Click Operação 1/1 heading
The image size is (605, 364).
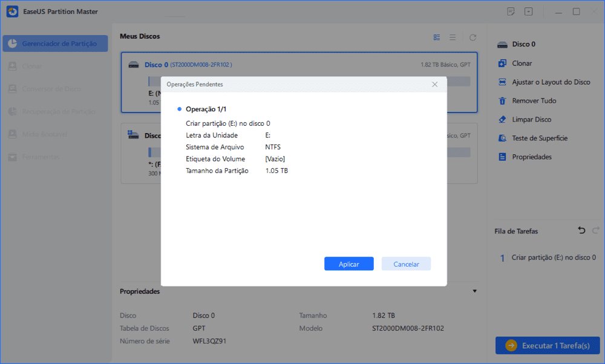(206, 109)
